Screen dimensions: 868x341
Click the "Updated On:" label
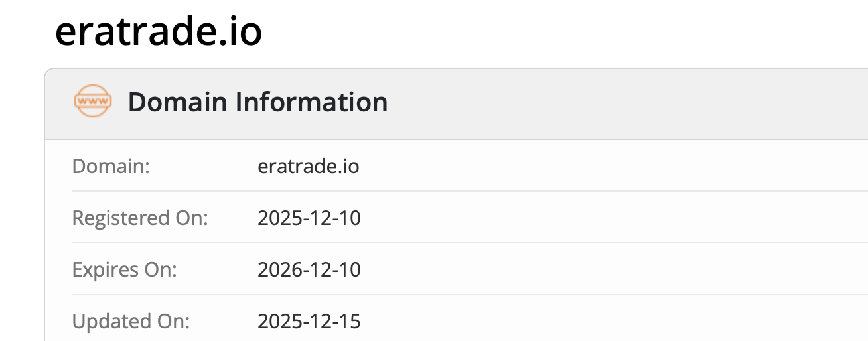131,322
